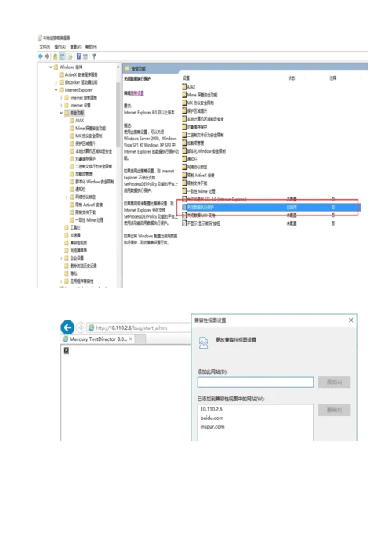
Task: Click the tree pane vertical scrollbar thumb
Action: coord(118,114)
